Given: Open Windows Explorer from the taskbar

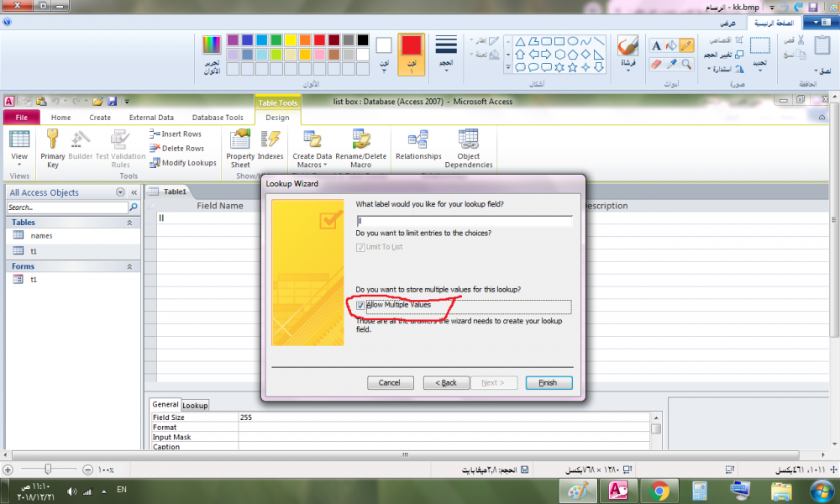Looking at the screenshot, I should point(781,491).
